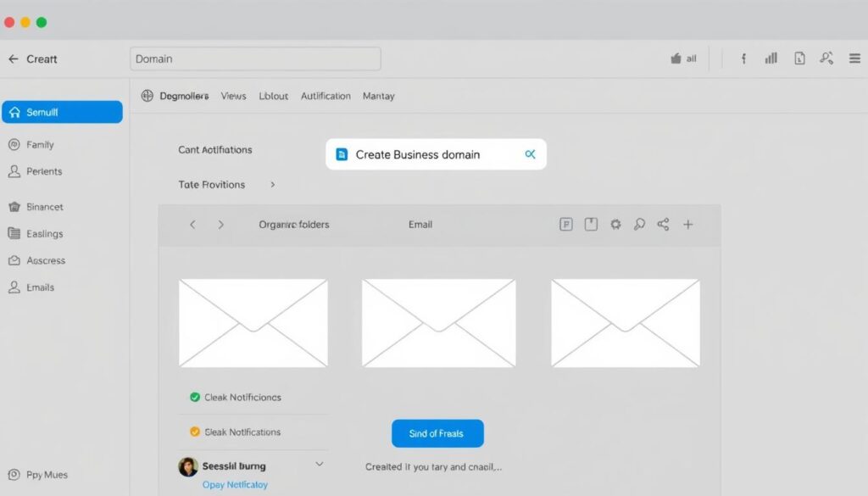Expand the Tate Frovitions chevron
The image size is (868, 496).
(x=272, y=184)
